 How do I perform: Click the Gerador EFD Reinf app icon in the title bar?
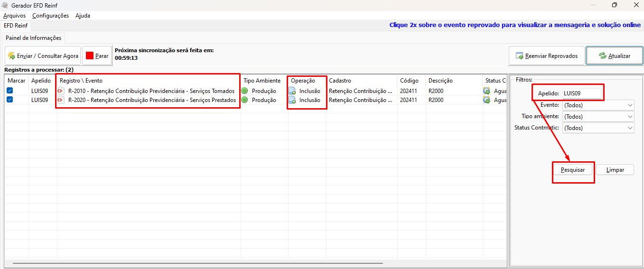5,5
